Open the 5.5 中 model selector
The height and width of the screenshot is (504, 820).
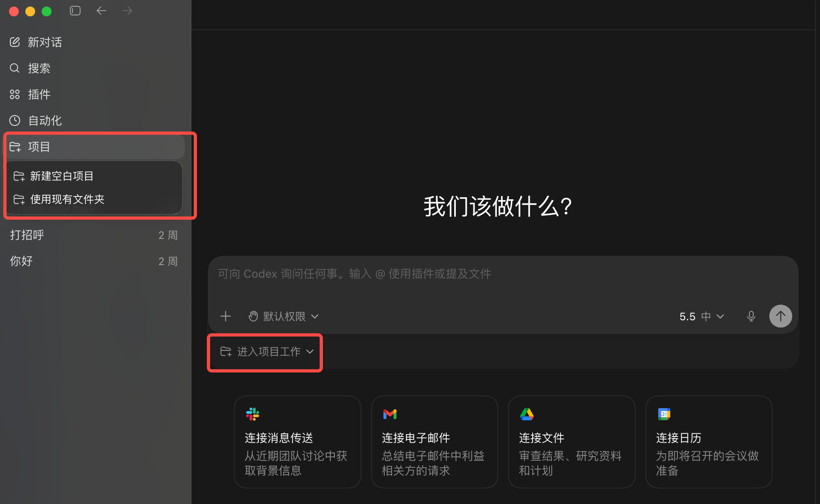pos(701,316)
